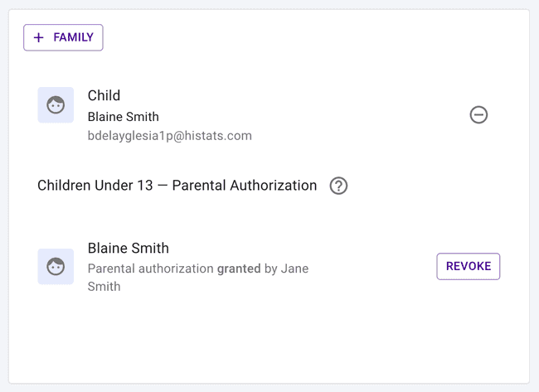Click Blaine Smith name under Child
This screenshot has height=392, width=539.
123,117
